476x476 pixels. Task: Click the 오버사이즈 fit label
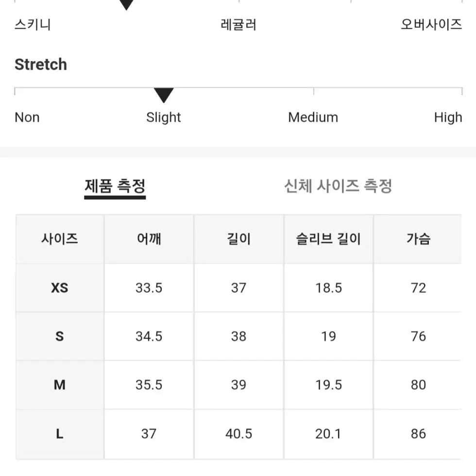click(x=431, y=25)
